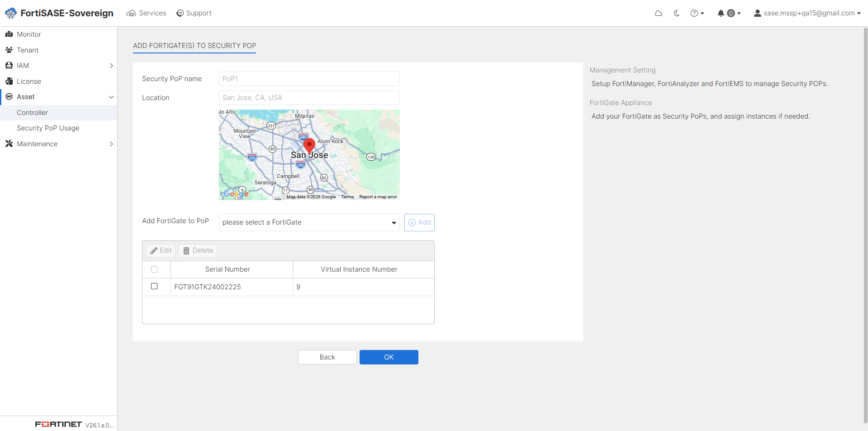Open the notifications bell

click(729, 13)
